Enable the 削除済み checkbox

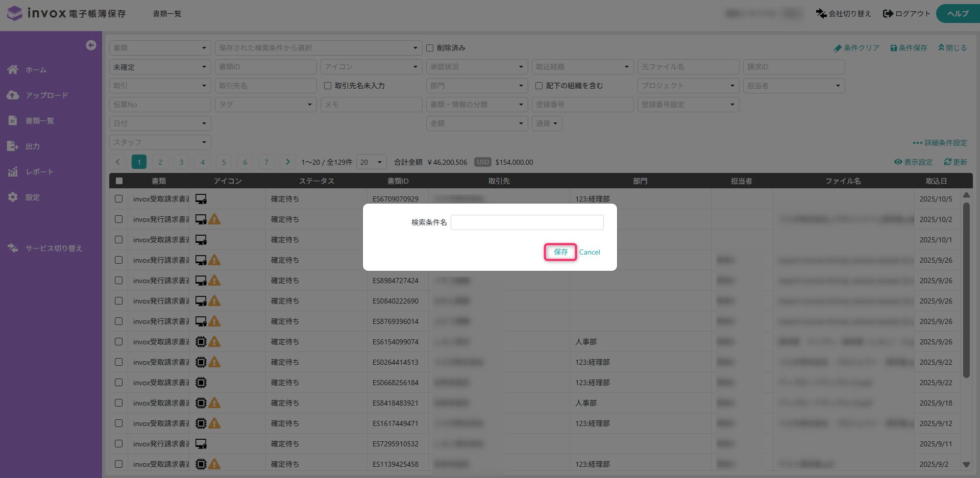point(430,48)
